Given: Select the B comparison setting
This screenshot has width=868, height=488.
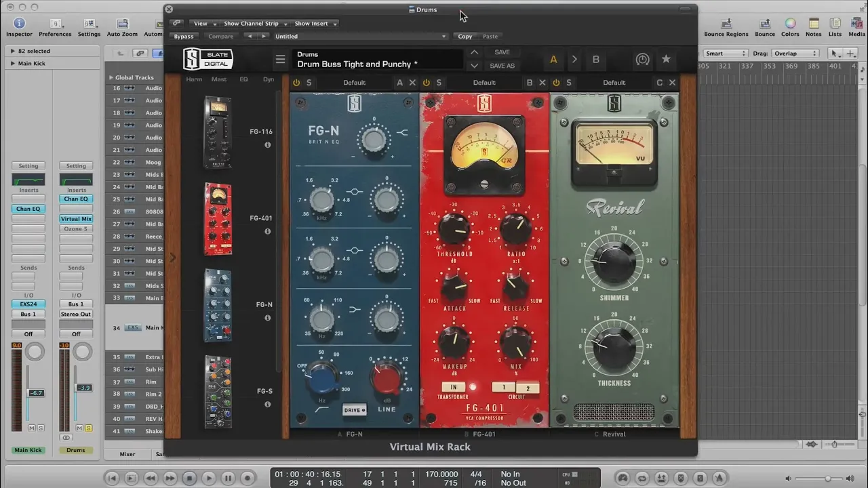Looking at the screenshot, I should (x=596, y=60).
